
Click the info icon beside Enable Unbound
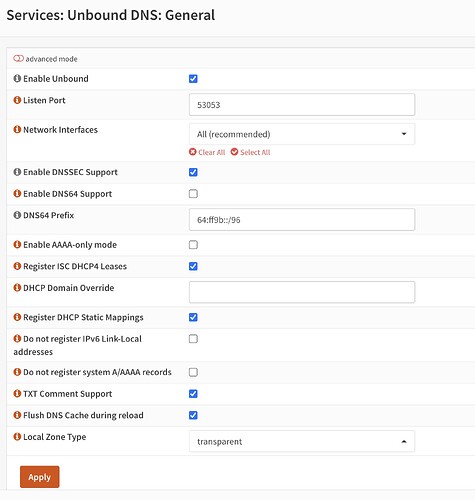[17, 79]
